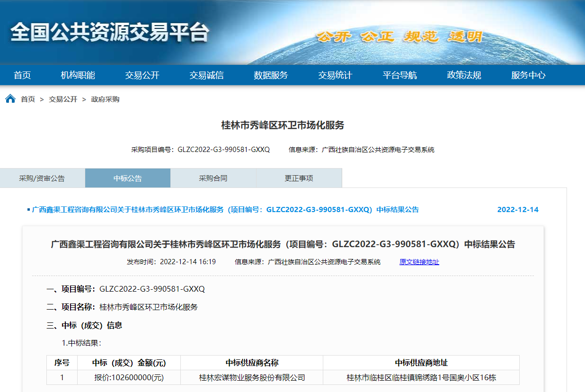Go to 交易诚信 navigation item
The height and width of the screenshot is (392, 585).
click(207, 75)
